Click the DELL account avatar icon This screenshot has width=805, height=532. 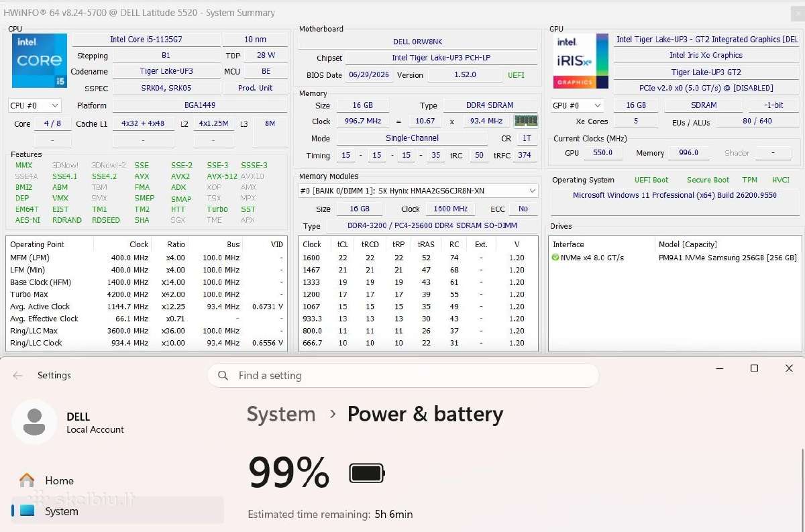tap(34, 422)
